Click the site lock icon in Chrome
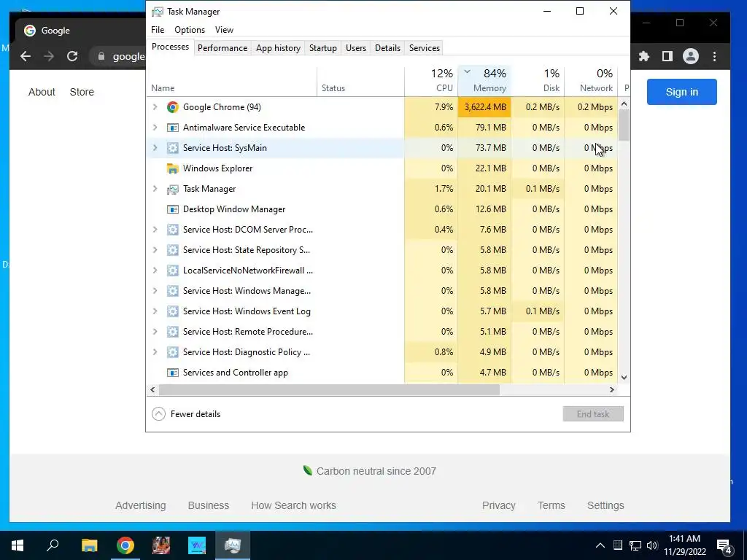This screenshot has height=560, width=747. (x=101, y=56)
